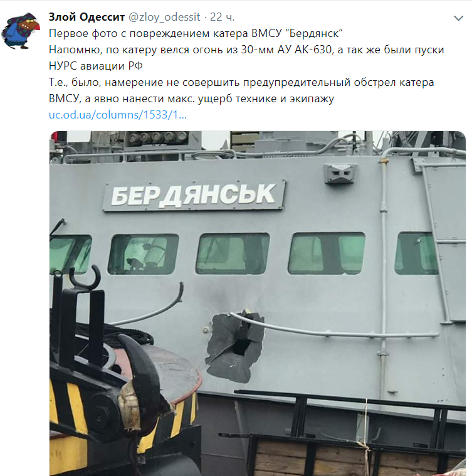Click the shell hole in the hull
This screenshot has height=476, width=472.
(234, 346)
